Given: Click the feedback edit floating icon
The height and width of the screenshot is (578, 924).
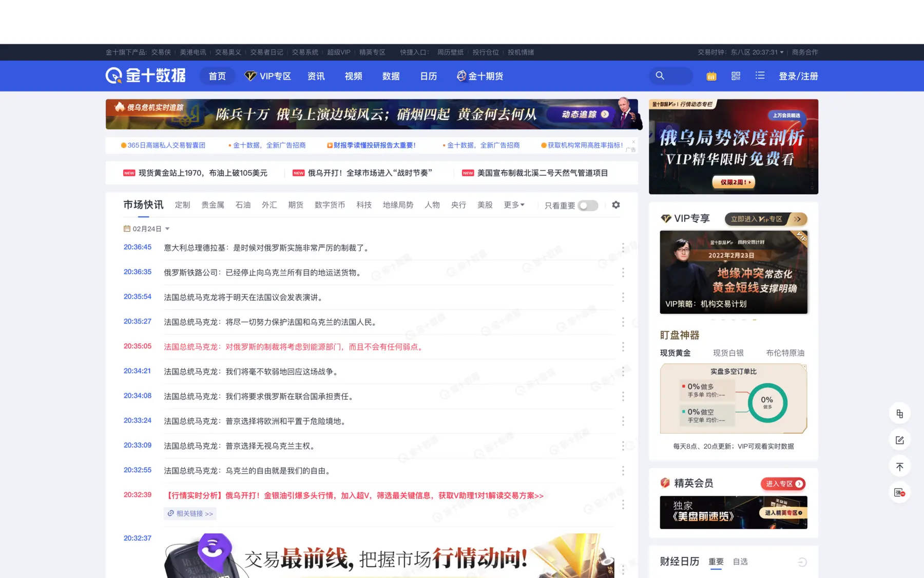Looking at the screenshot, I should (899, 440).
